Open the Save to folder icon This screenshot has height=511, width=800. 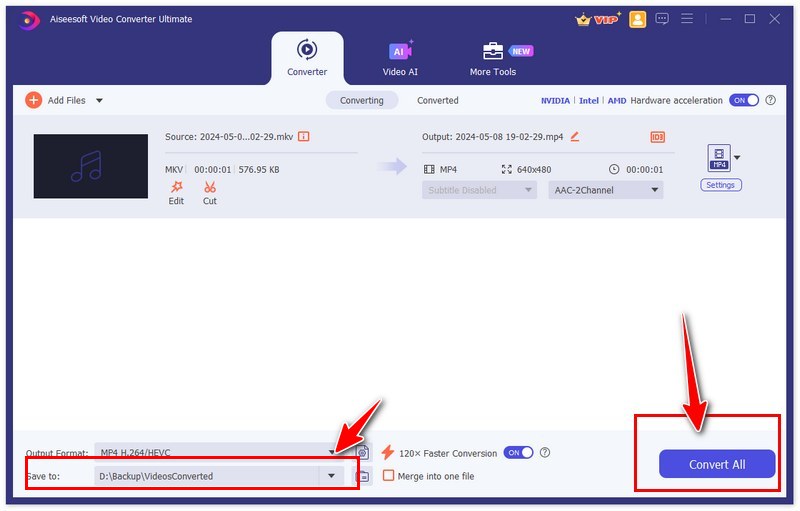(362, 476)
